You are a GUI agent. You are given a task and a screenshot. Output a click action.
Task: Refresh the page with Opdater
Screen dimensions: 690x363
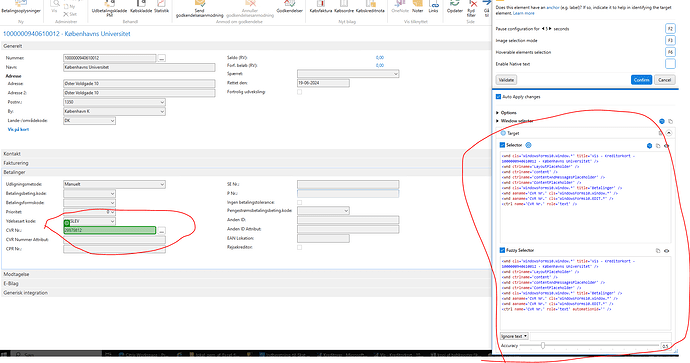point(455,7)
